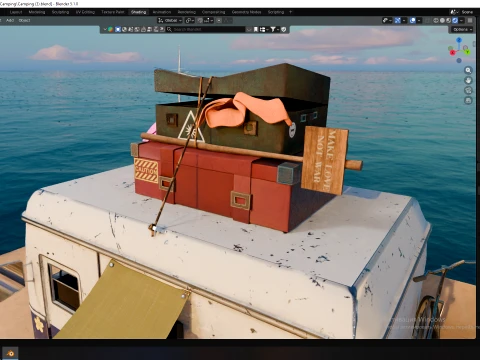
Task: Open the pivot point dropdown
Action: (190, 20)
